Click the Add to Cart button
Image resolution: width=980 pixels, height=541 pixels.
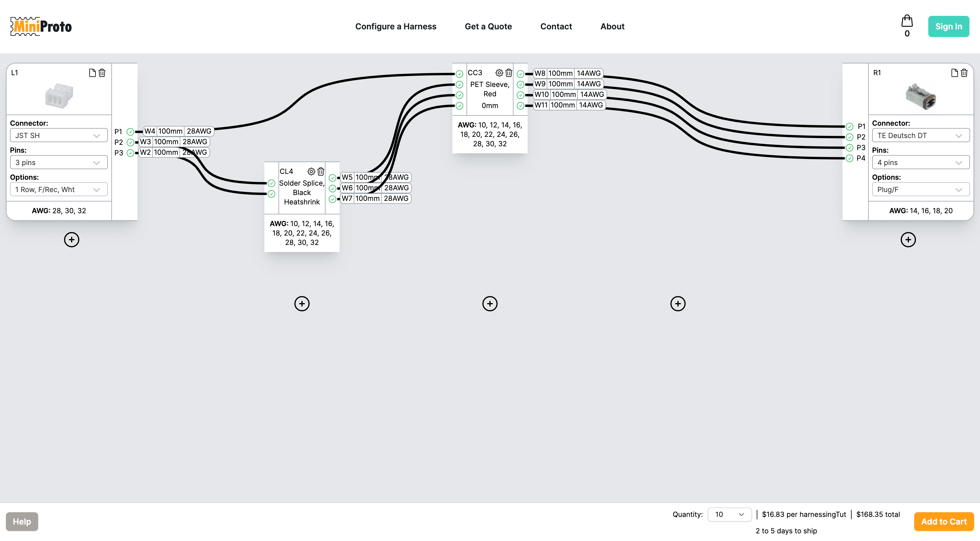[x=944, y=522]
